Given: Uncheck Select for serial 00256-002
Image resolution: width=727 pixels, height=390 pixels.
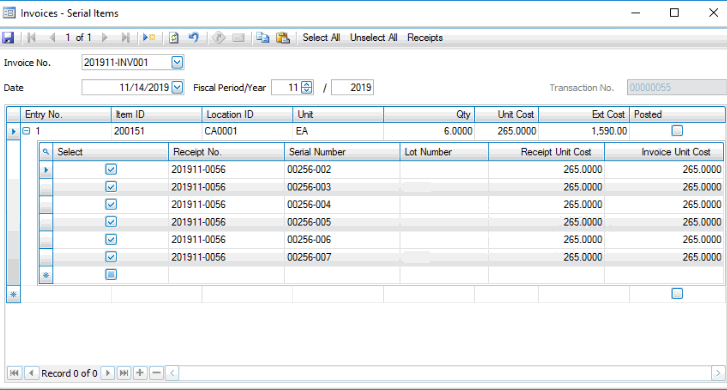Looking at the screenshot, I should 111,169.
